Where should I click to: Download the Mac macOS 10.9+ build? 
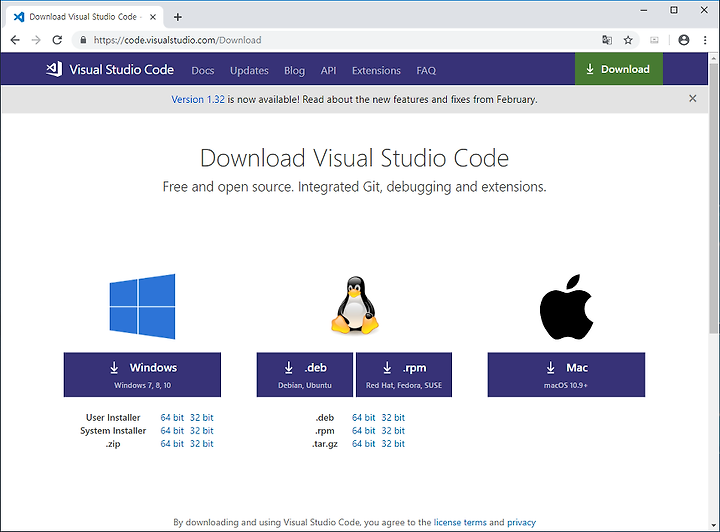(x=566, y=375)
